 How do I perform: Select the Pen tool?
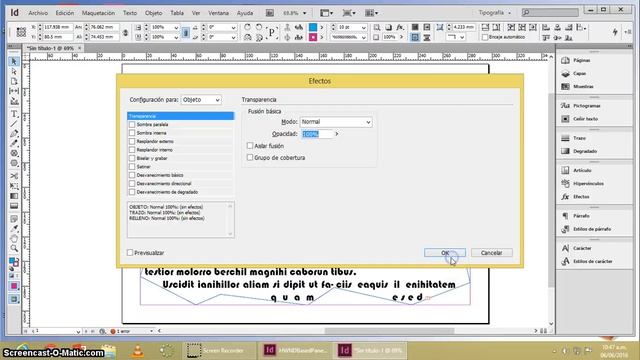click(14, 133)
